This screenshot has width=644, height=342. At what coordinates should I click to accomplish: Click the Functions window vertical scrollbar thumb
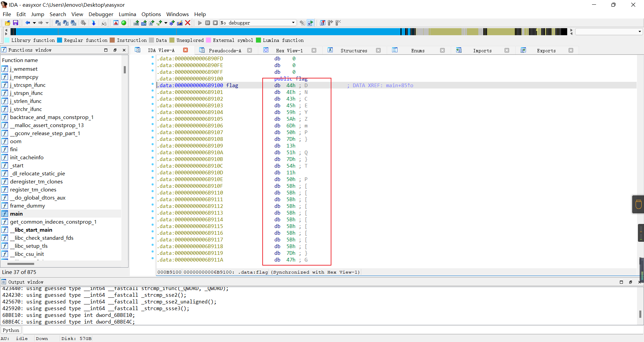125,69
